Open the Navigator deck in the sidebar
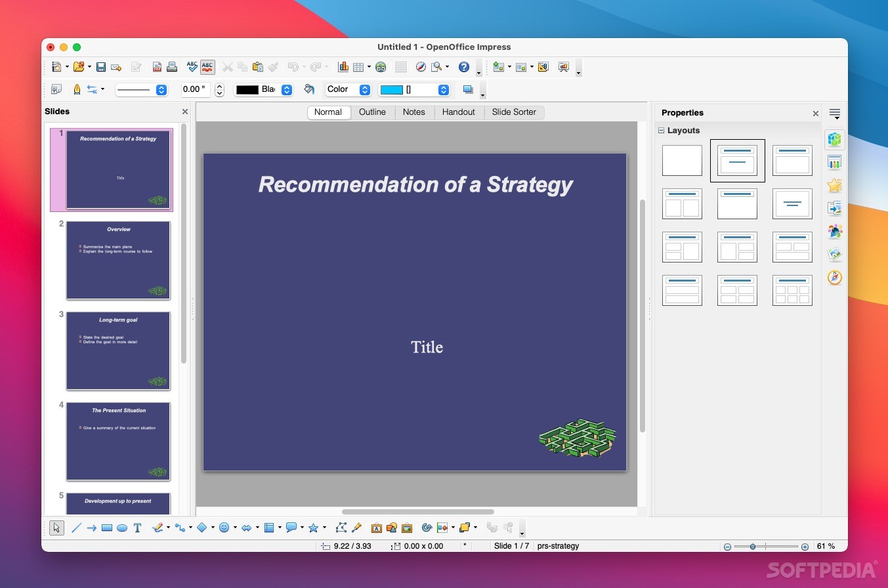888x588 pixels. click(x=835, y=277)
